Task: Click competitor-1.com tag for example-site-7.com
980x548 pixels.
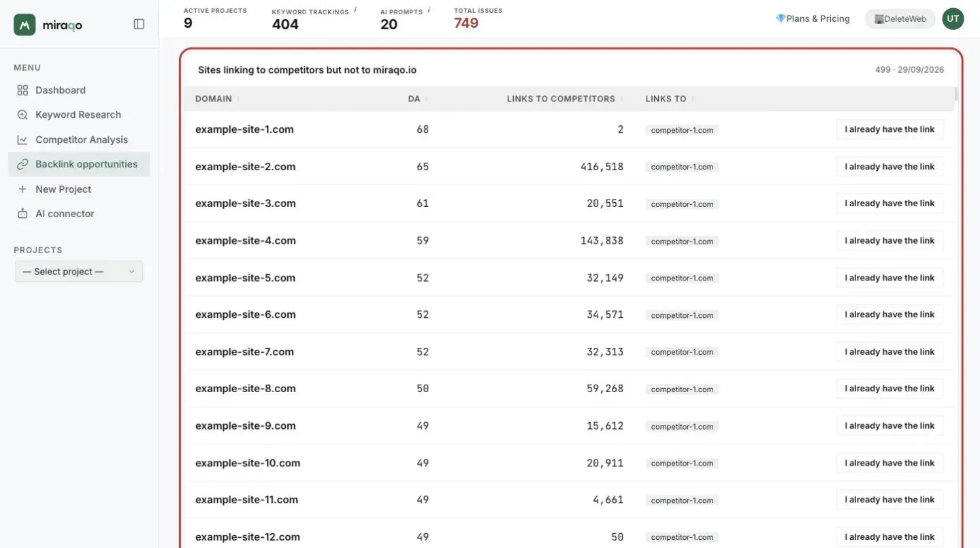Action: pyautogui.click(x=682, y=352)
